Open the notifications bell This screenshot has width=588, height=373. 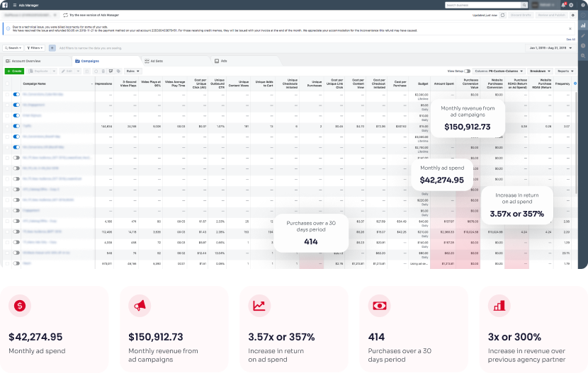click(x=563, y=5)
